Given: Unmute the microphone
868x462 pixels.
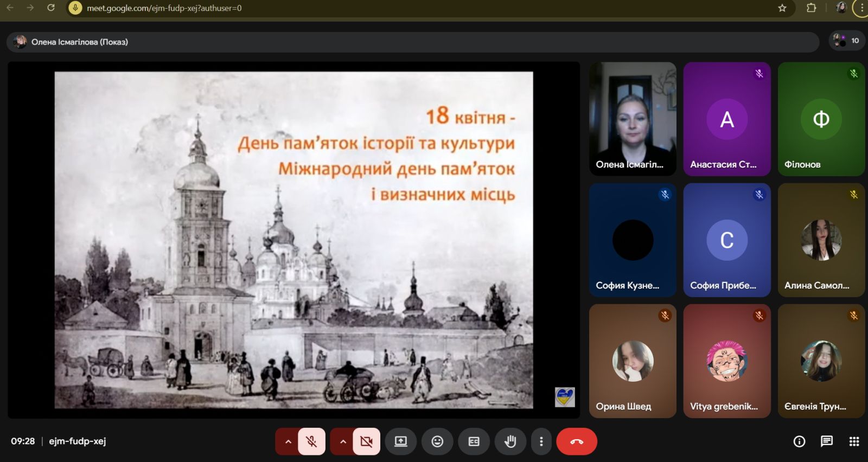Looking at the screenshot, I should coord(311,441).
